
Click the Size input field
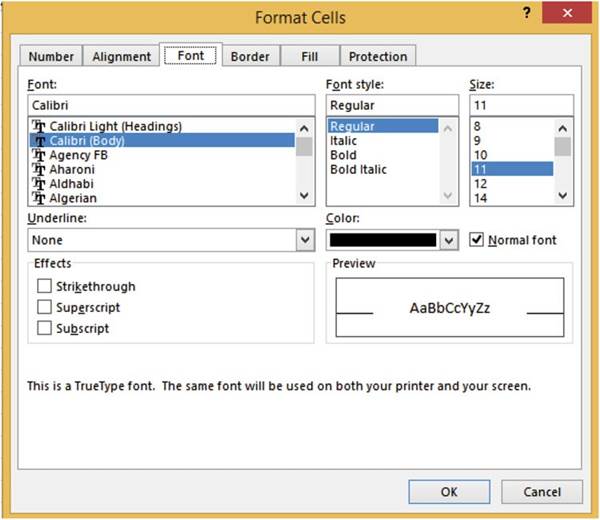tap(520, 104)
